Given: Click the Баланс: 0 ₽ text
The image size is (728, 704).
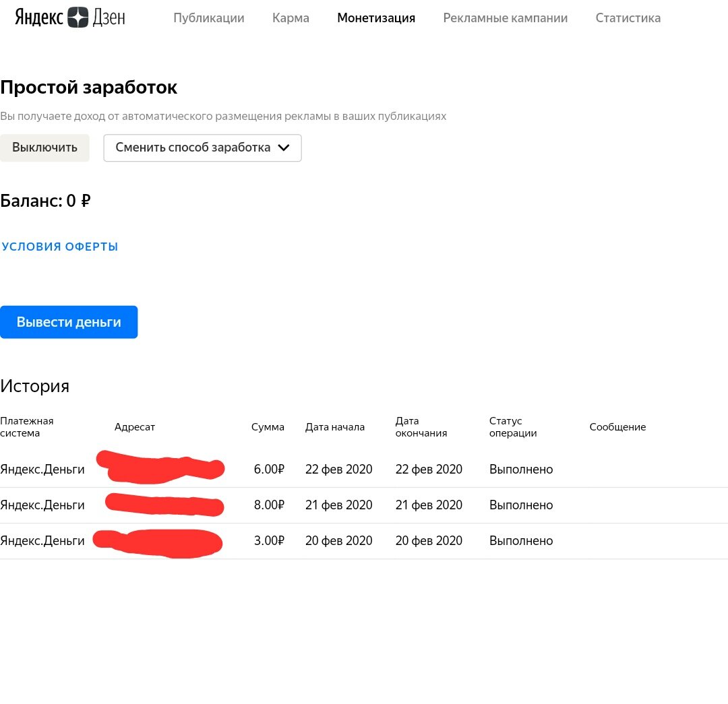Looking at the screenshot, I should [46, 201].
